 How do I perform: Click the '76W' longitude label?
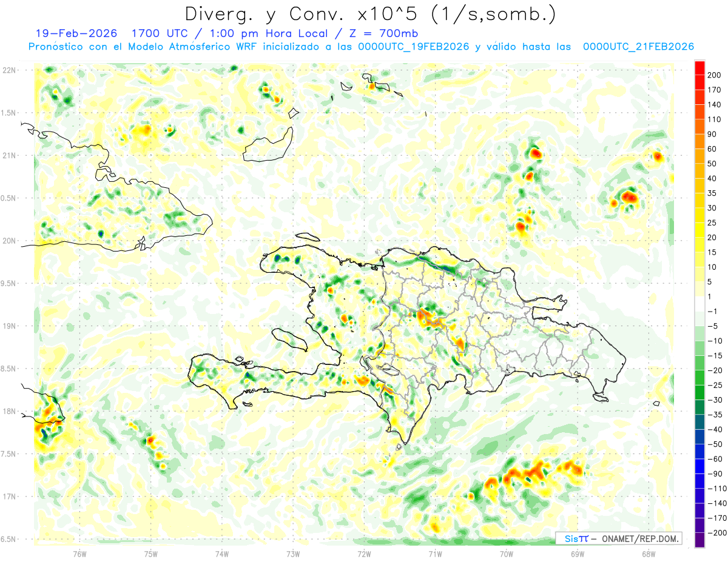pos(79,554)
